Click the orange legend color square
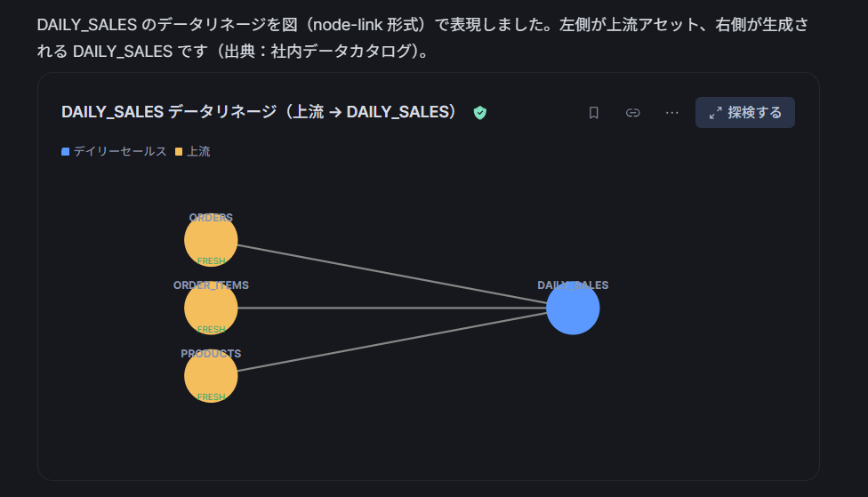This screenshot has height=497, width=868. pos(179,152)
